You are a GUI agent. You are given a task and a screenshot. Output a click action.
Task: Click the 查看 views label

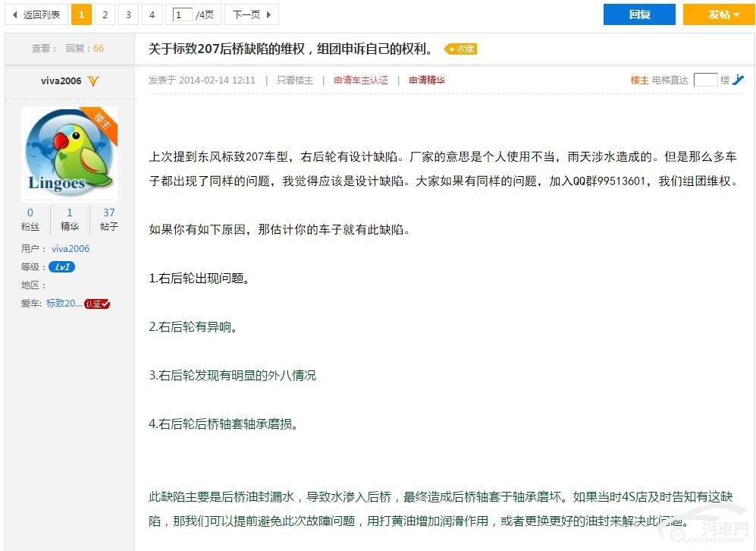coord(44,49)
